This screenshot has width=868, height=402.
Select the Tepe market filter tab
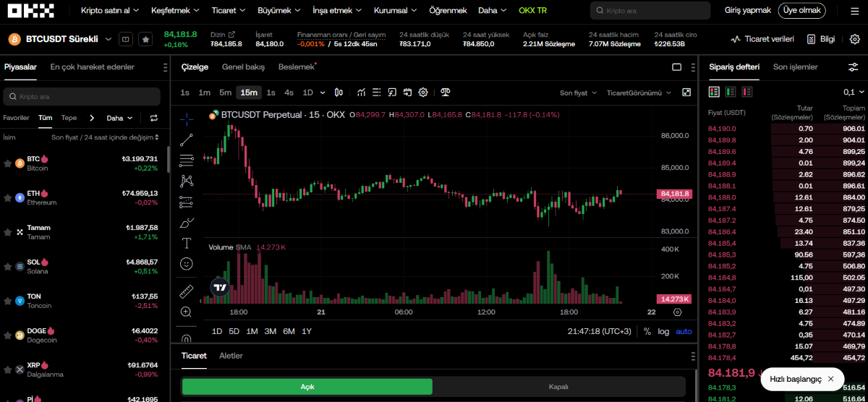pos(69,118)
